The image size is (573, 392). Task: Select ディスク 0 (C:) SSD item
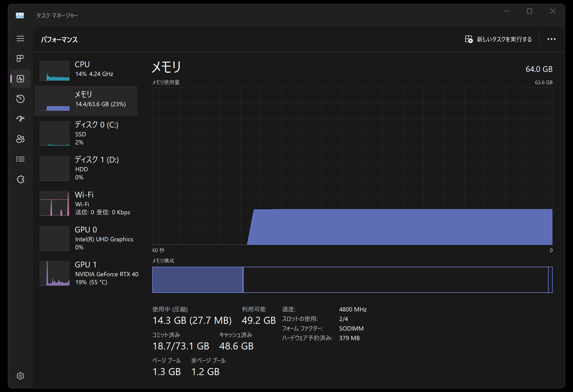pyautogui.click(x=86, y=133)
